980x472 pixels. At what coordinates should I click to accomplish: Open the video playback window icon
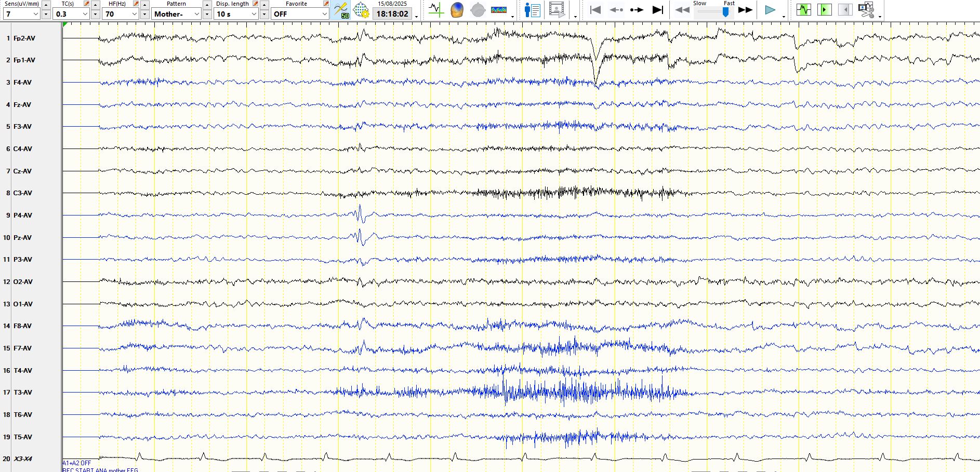pyautogui.click(x=557, y=10)
